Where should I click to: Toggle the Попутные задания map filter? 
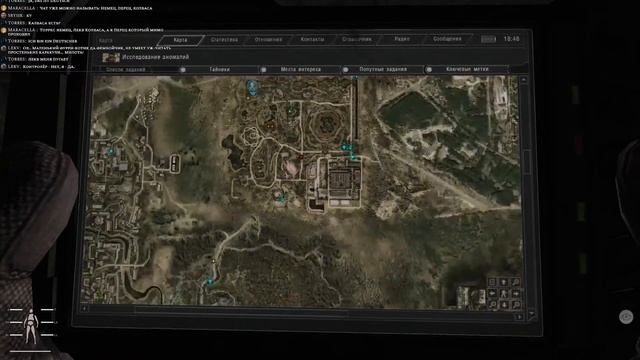pos(383,69)
